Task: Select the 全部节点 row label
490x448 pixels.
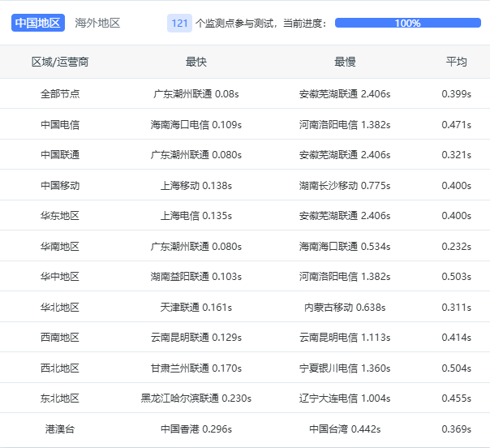Action: 60,94
